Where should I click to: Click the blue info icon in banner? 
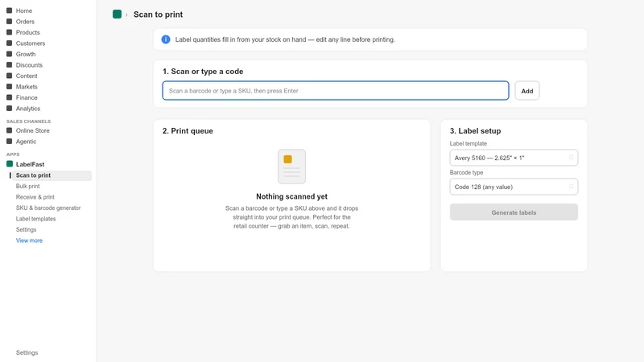point(166,39)
